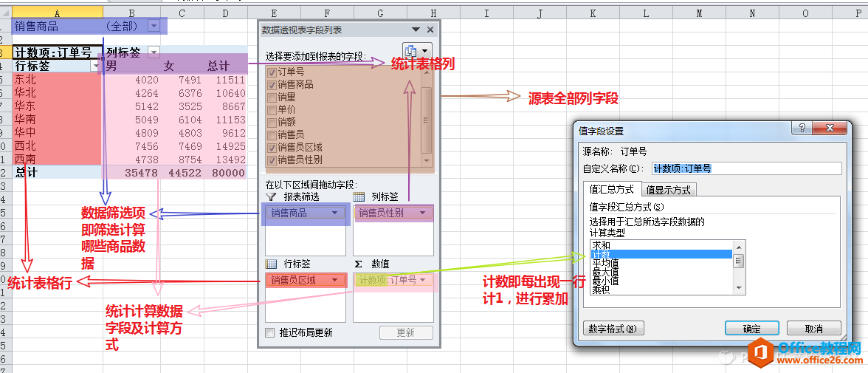Open the 销售商品 (全部) filter dropdown in cell B1

pyautogui.click(x=154, y=26)
